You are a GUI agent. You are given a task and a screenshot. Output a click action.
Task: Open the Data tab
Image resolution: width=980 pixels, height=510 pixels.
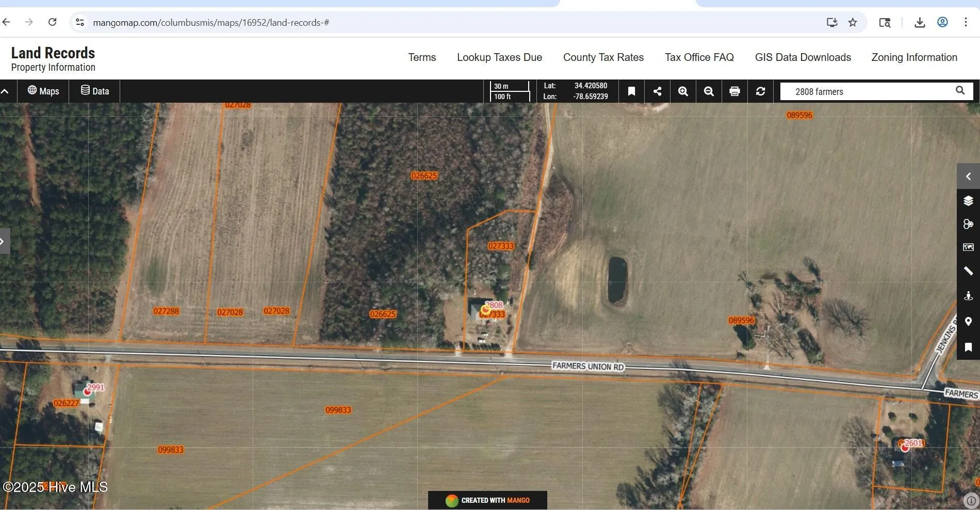pyautogui.click(x=94, y=91)
